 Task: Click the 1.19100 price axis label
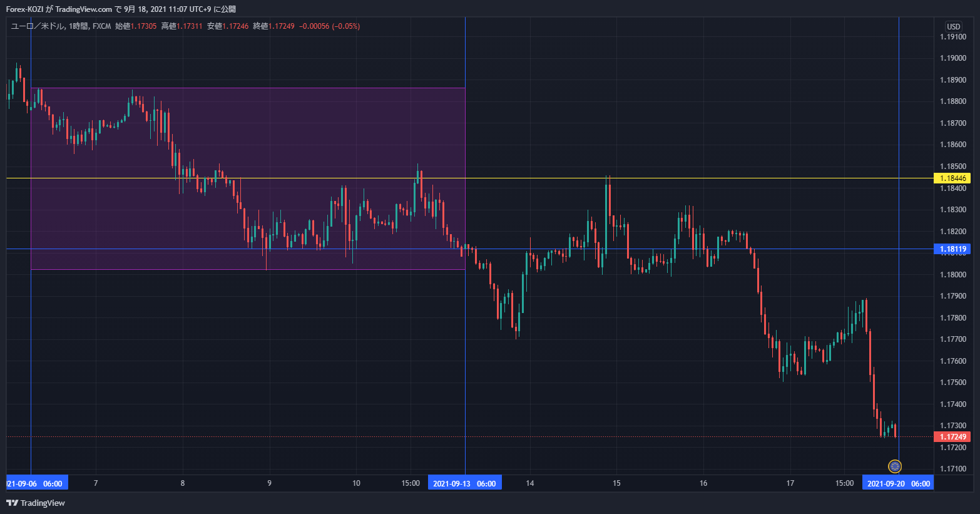[x=952, y=37]
